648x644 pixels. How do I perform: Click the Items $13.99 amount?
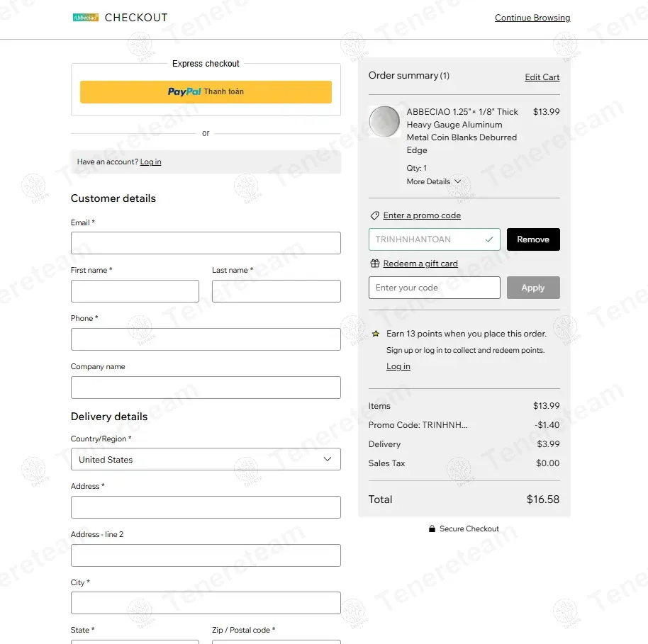pyautogui.click(x=546, y=406)
